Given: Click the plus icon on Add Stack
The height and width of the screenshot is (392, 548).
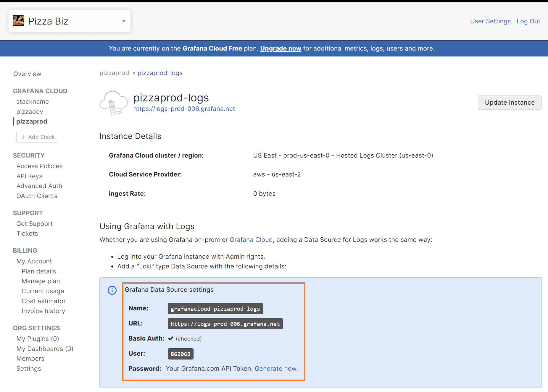Looking at the screenshot, I should point(23,137).
